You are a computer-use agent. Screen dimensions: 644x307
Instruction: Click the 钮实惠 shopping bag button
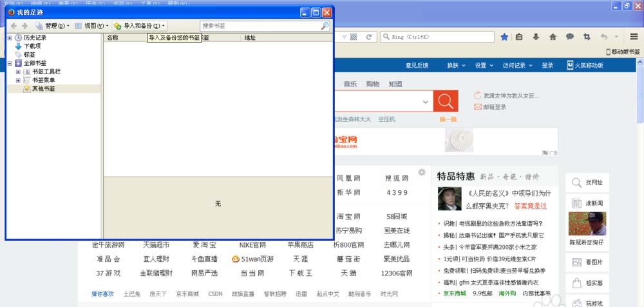tap(587, 283)
